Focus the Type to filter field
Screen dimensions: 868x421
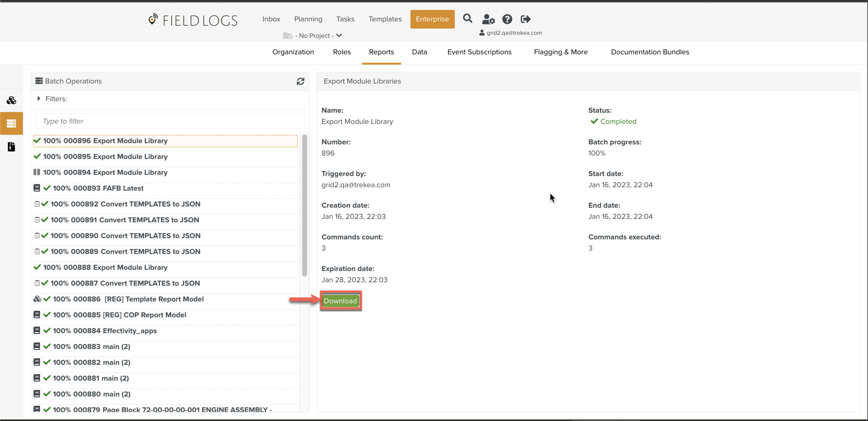pos(169,121)
